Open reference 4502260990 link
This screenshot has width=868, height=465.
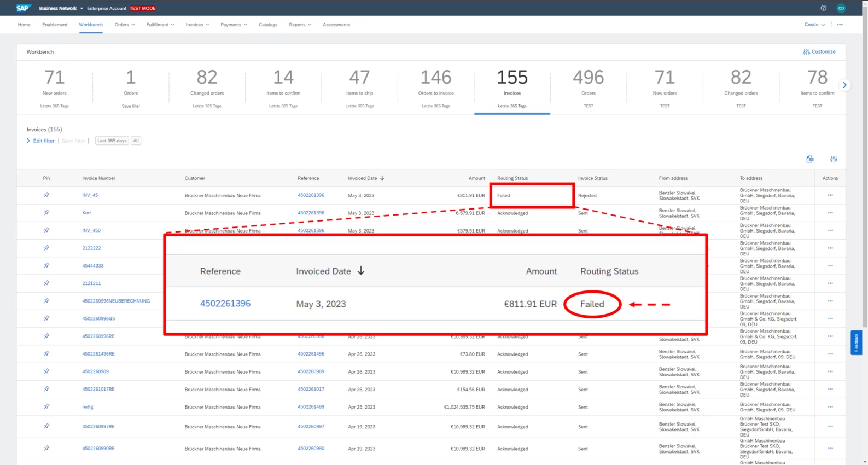tap(311, 449)
